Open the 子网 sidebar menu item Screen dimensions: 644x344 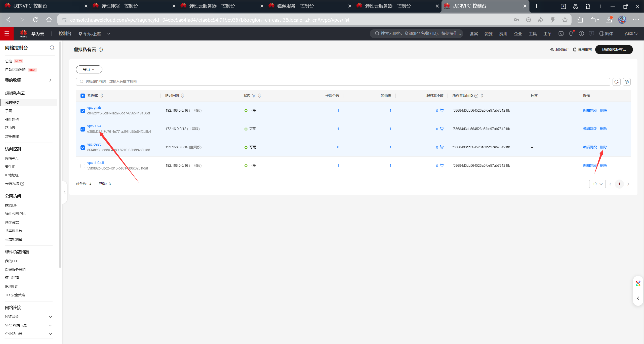pos(9,111)
